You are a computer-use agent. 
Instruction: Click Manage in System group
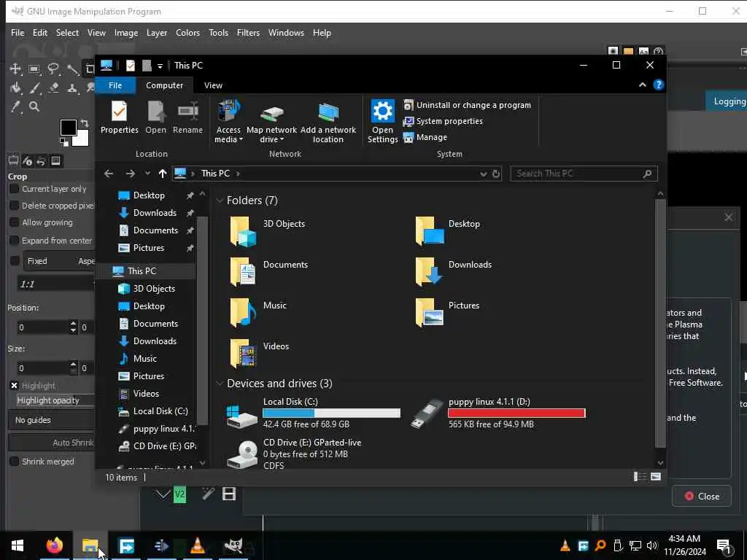pos(425,137)
